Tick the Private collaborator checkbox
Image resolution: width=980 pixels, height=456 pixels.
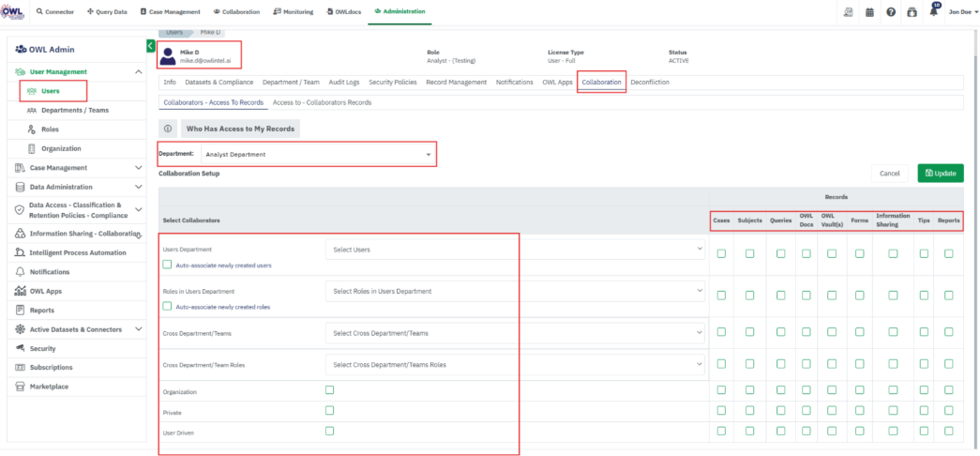click(x=329, y=410)
